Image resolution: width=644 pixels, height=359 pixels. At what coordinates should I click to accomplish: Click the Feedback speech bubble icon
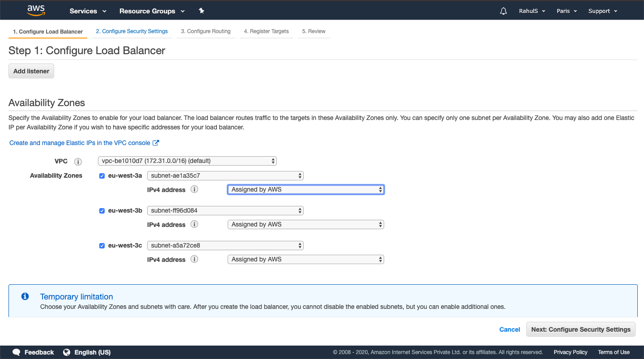pos(17,352)
